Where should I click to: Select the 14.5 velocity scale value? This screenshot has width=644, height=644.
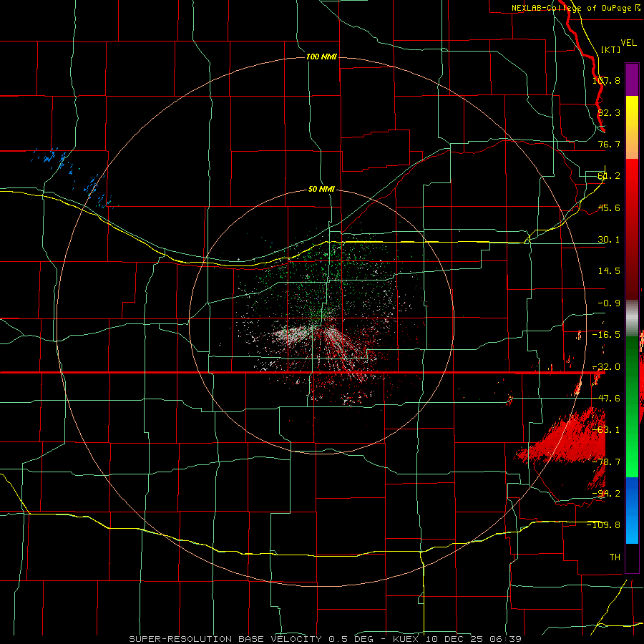click(x=609, y=271)
